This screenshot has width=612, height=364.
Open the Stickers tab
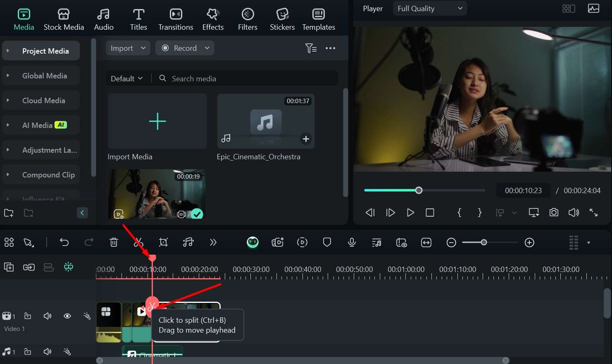coord(282,19)
